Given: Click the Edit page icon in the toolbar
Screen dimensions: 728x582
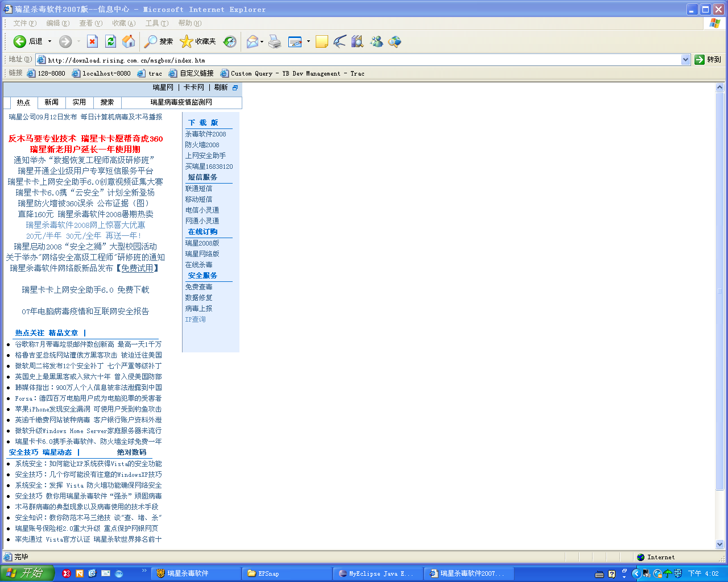Looking at the screenshot, I should (295, 41).
